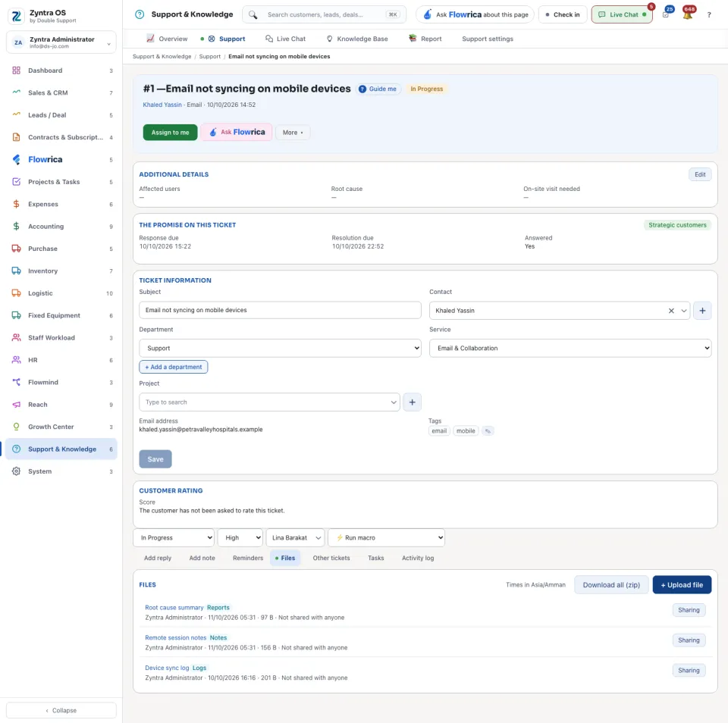Screen dimensions: 728x723
Task: Click Download all (zip)
Action: [x=611, y=585]
